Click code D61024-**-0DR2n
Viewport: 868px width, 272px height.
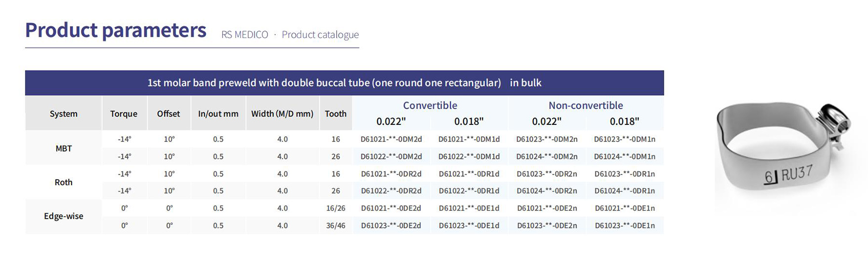(x=547, y=191)
